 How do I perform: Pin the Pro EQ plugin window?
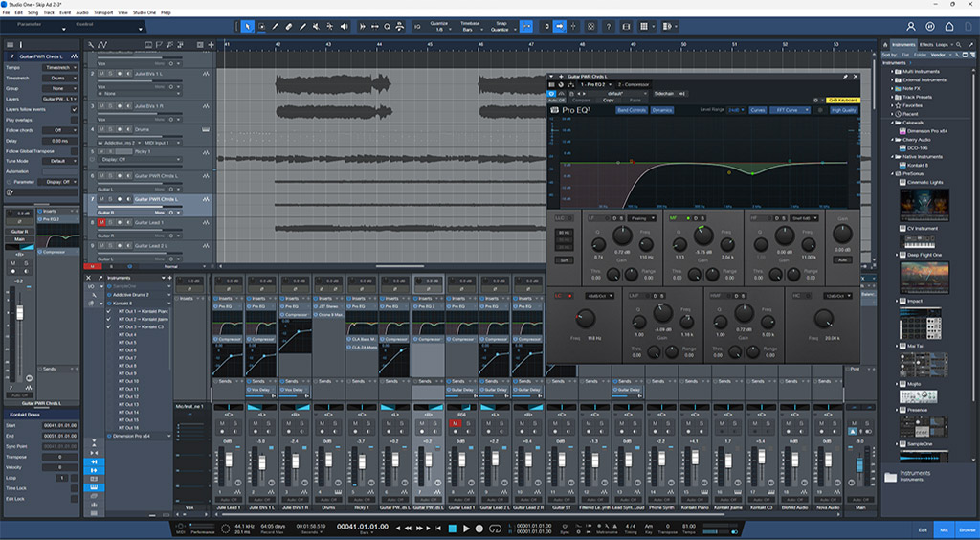pyautogui.click(x=846, y=77)
